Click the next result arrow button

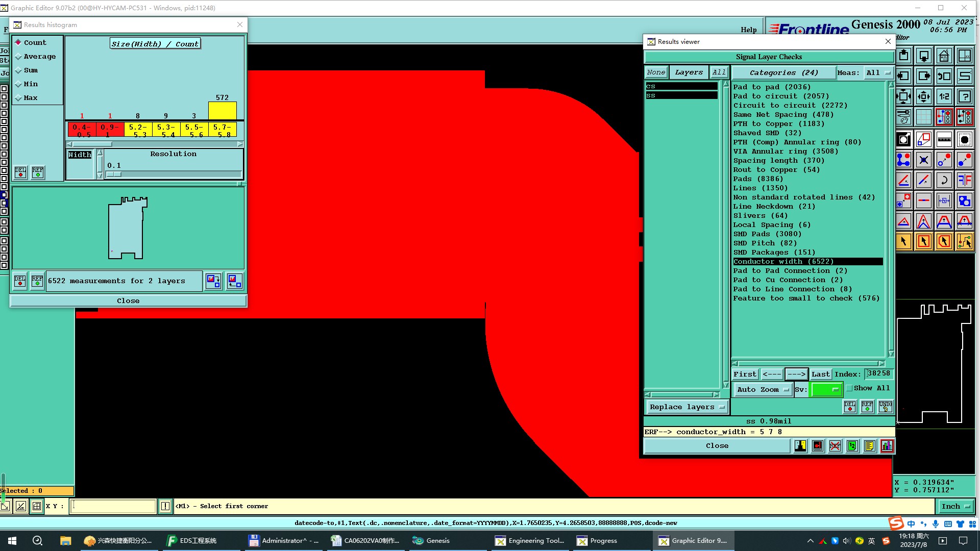[x=796, y=374]
